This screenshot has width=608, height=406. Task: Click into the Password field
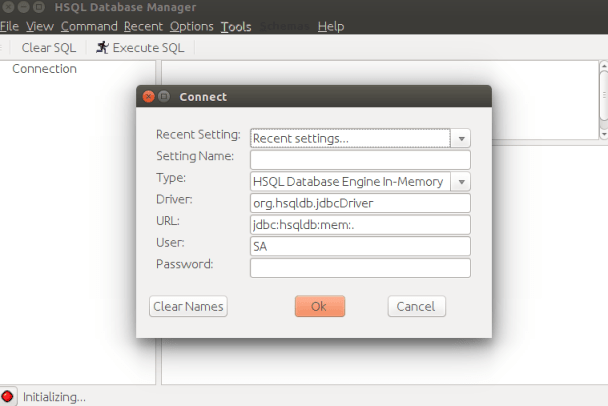pos(359,268)
